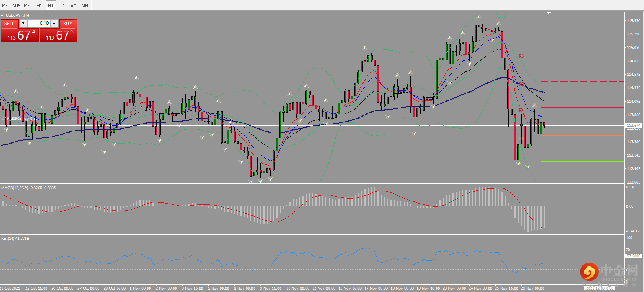Click the 9 Nov 16:00 time label
Viewport: 644px width, 292px height.
(271, 288)
